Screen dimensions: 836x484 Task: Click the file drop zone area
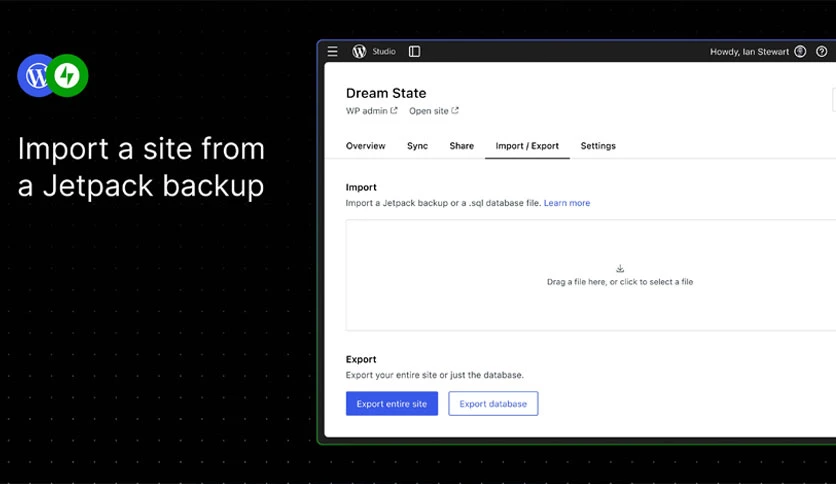(591, 275)
